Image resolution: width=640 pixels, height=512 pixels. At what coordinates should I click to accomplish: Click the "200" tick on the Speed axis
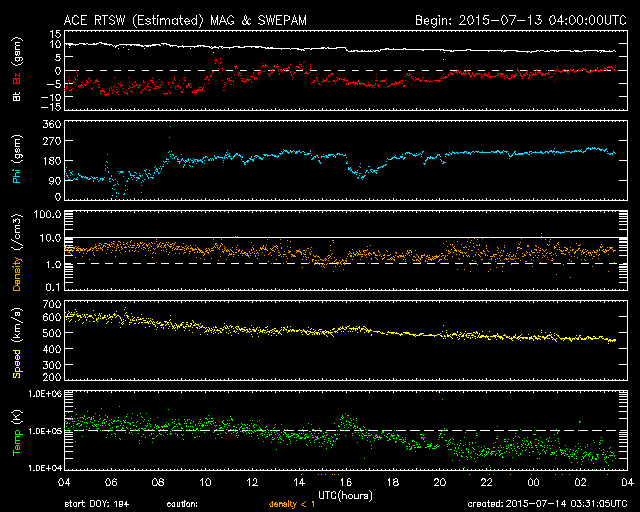pos(52,377)
